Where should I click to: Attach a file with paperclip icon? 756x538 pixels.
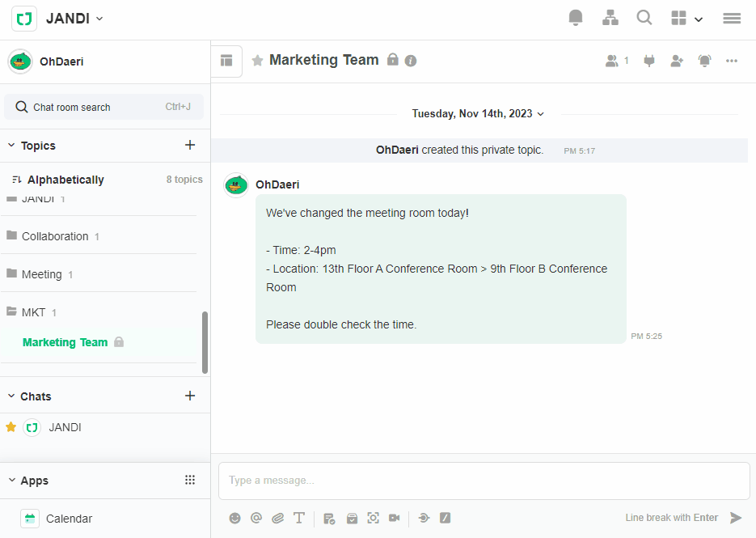[278, 518]
